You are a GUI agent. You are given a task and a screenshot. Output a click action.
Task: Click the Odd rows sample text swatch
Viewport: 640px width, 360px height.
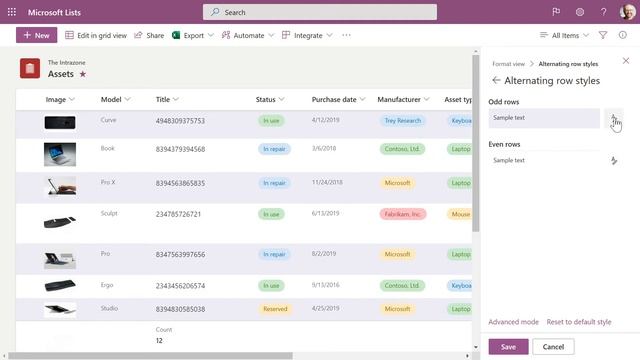point(544,118)
